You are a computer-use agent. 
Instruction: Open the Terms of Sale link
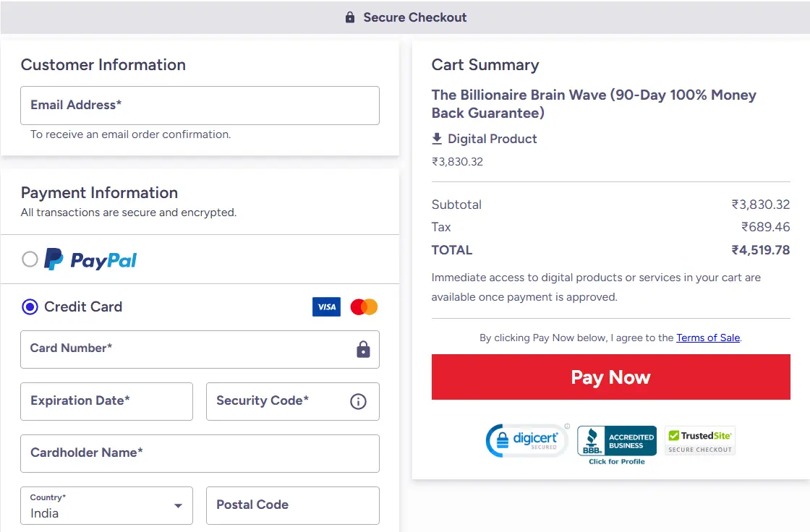click(708, 338)
